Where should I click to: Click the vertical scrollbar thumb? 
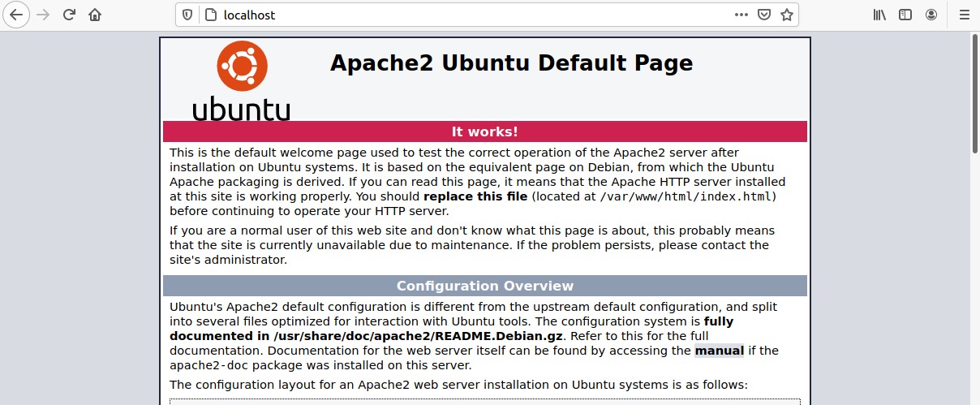(x=975, y=93)
